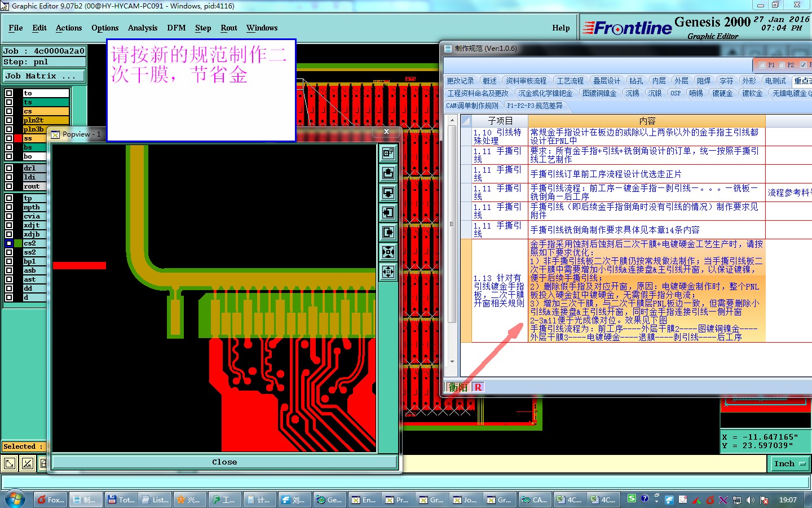Image resolution: width=812 pixels, height=508 pixels.
Task: Open the CA... taskbar item
Action: pos(535,500)
